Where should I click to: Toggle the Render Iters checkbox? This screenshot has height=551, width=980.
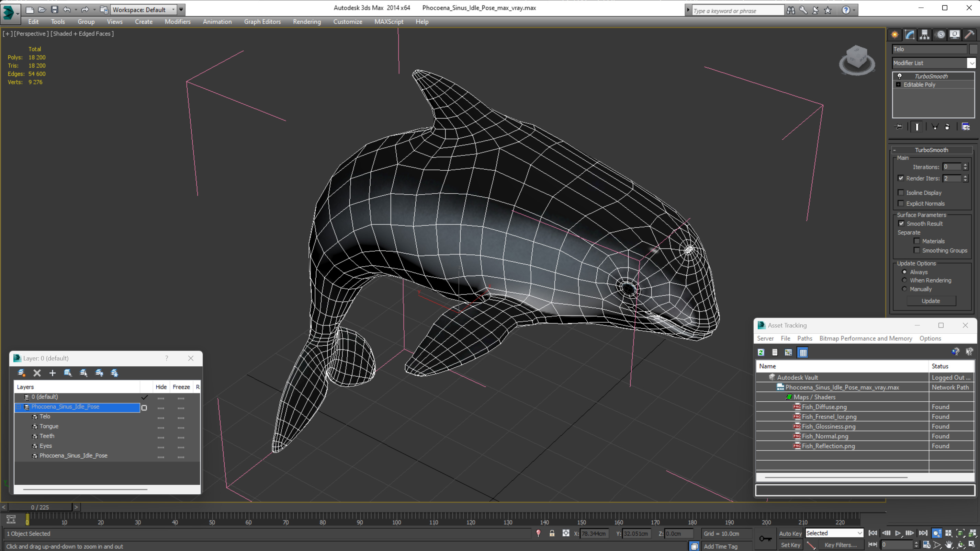click(x=901, y=178)
